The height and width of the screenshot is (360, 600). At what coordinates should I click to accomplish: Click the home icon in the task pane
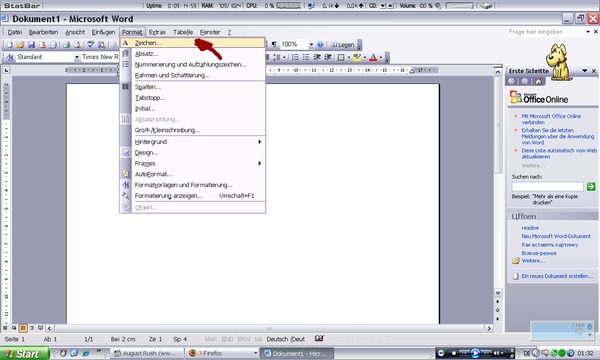pyautogui.click(x=539, y=81)
